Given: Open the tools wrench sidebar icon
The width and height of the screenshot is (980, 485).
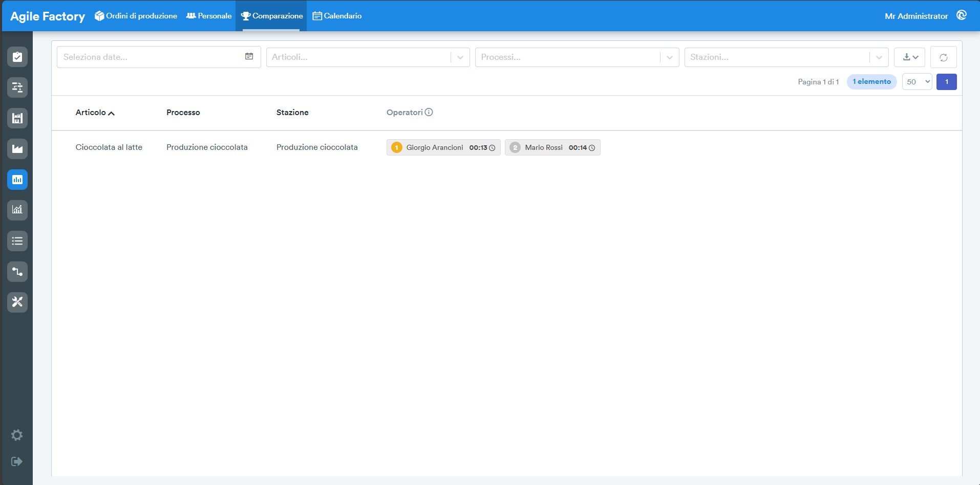Looking at the screenshot, I should pos(17,302).
